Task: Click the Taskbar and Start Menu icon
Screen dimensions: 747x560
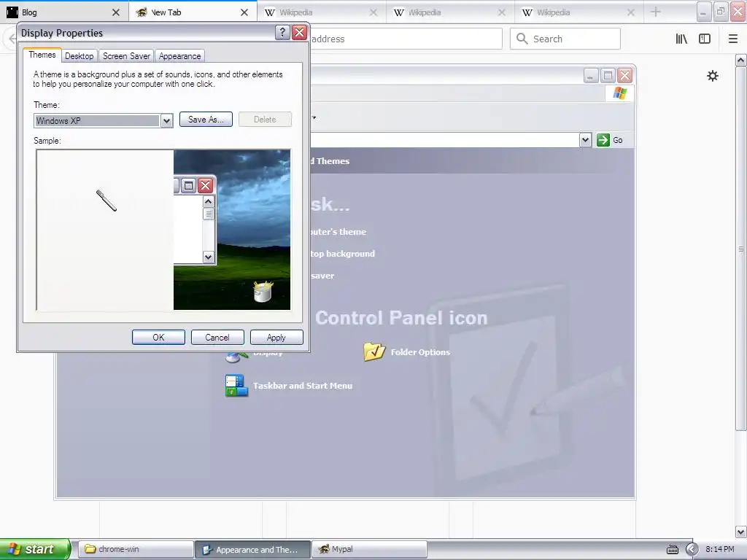Action: click(236, 386)
